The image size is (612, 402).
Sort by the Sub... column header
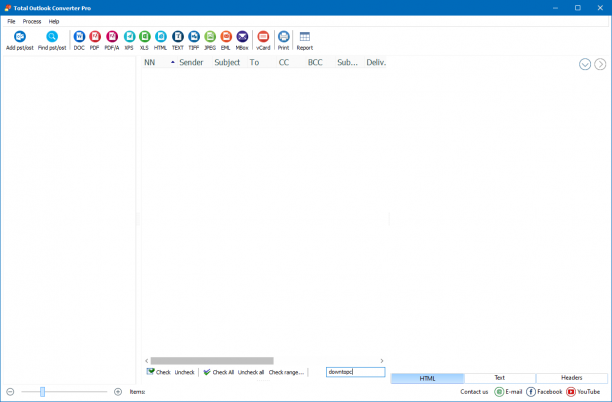[x=350, y=62]
